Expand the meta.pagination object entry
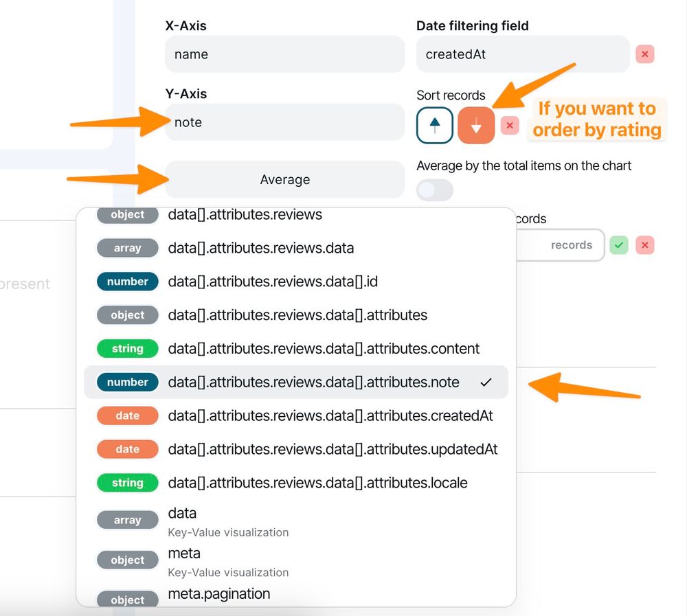Image resolution: width=687 pixels, height=616 pixels. (x=218, y=594)
